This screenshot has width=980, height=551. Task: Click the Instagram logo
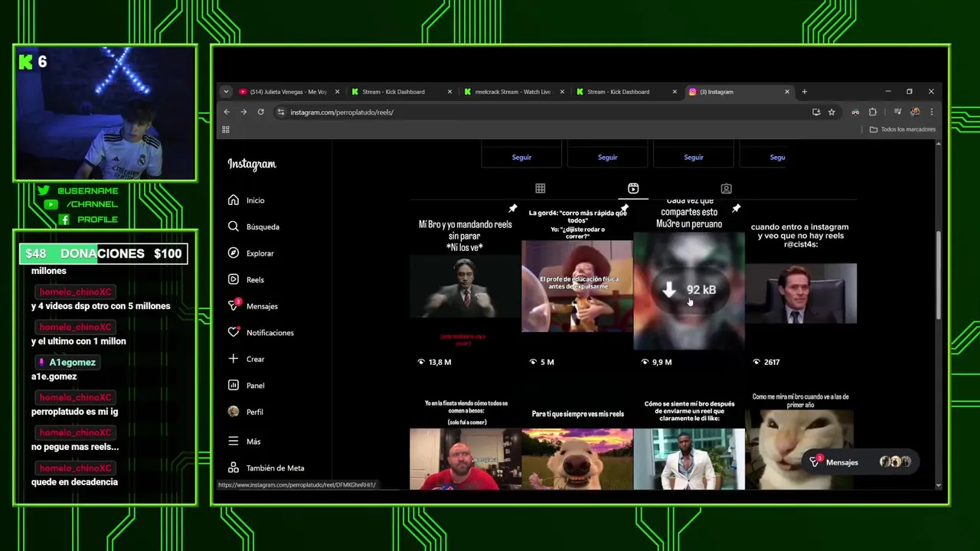(x=252, y=164)
